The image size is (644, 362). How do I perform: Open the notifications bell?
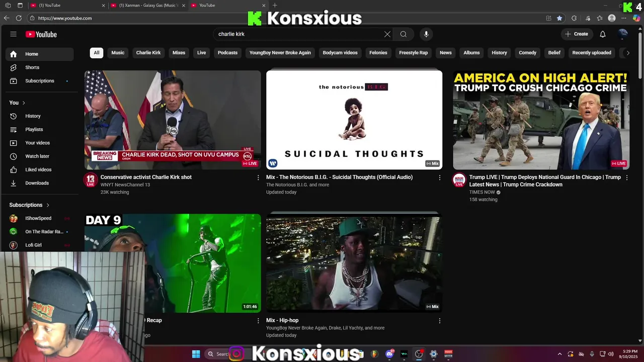click(603, 34)
